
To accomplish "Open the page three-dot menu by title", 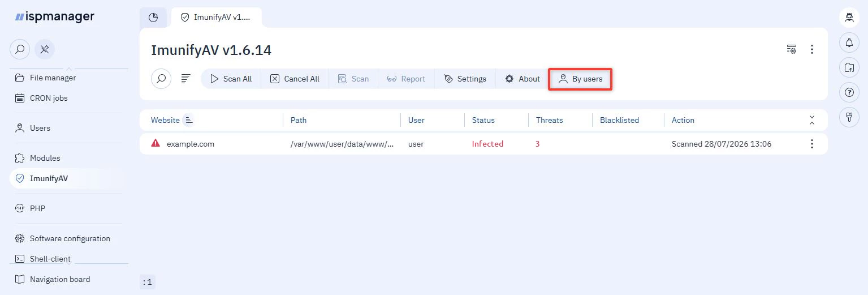I will [812, 49].
